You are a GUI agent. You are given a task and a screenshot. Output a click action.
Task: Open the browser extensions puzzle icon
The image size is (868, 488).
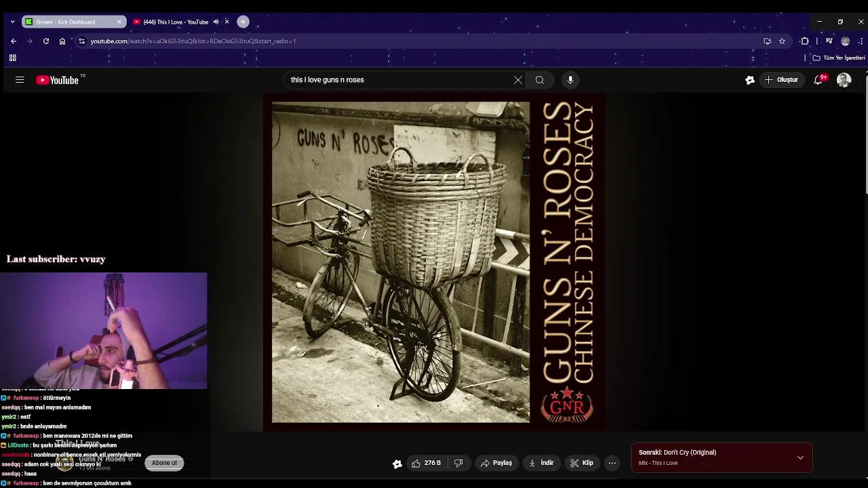pos(805,41)
